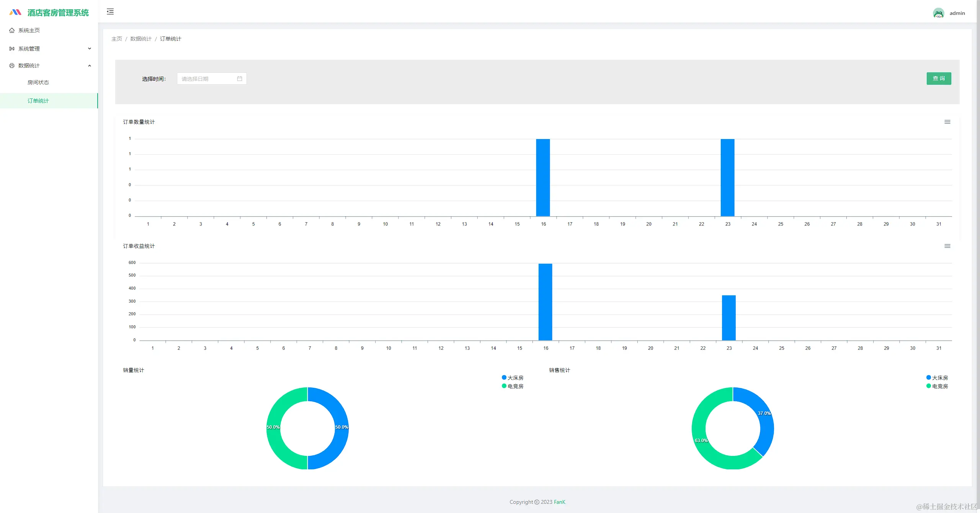Image resolution: width=980 pixels, height=513 pixels.
Task: Click day 16 bar in revenue chart
Action: coord(545,302)
